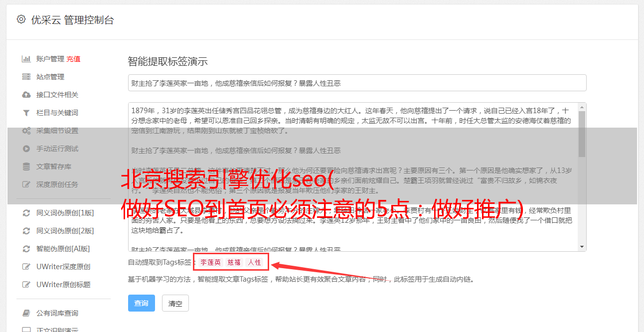Click the article title input field
The width and height of the screenshot is (644, 332).
pos(357,83)
